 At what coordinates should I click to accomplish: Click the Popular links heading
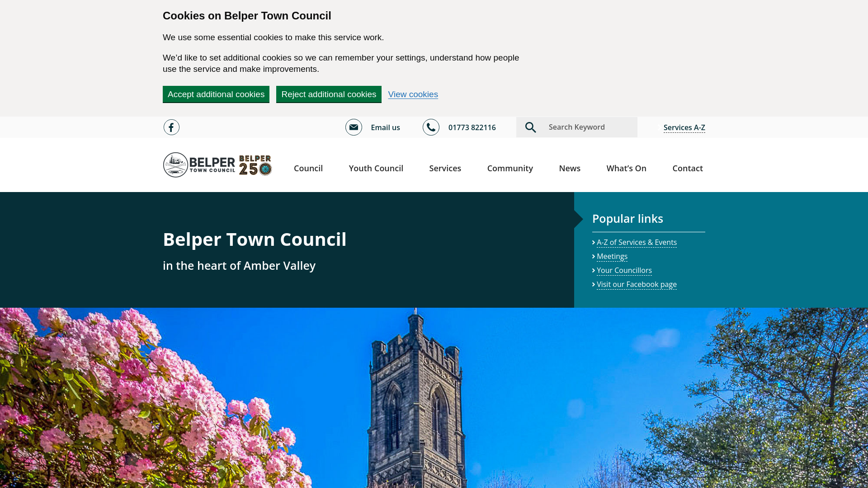click(627, 219)
